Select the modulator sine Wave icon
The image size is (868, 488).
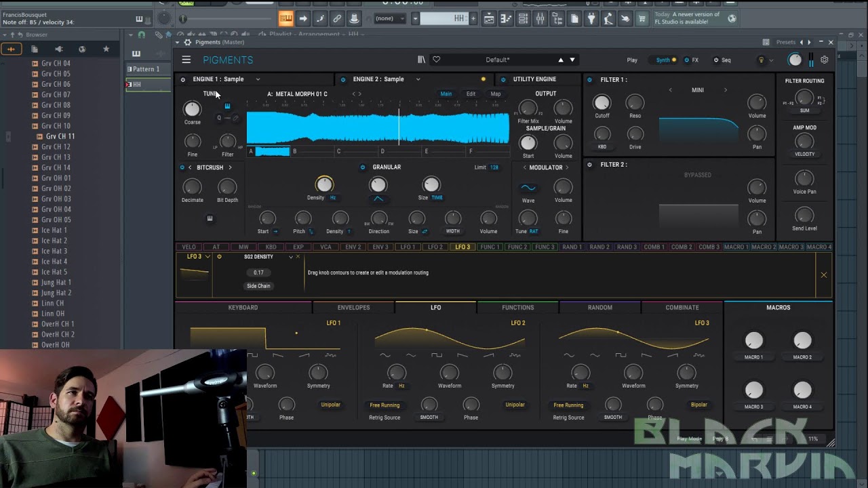(528, 188)
